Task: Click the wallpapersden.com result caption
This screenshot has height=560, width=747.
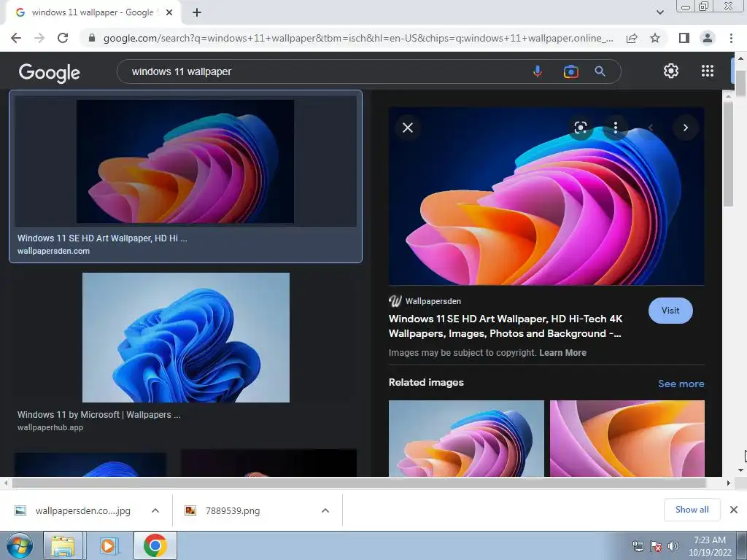Action: coord(53,251)
